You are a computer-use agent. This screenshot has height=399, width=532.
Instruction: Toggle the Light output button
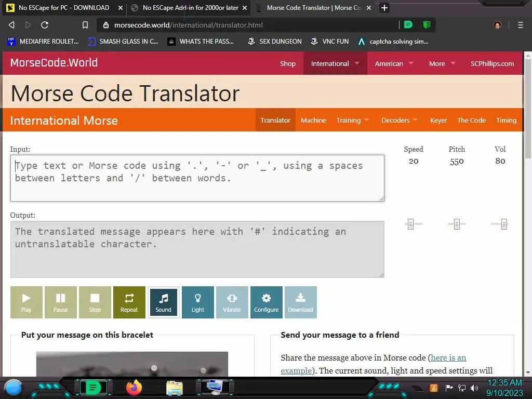198,302
